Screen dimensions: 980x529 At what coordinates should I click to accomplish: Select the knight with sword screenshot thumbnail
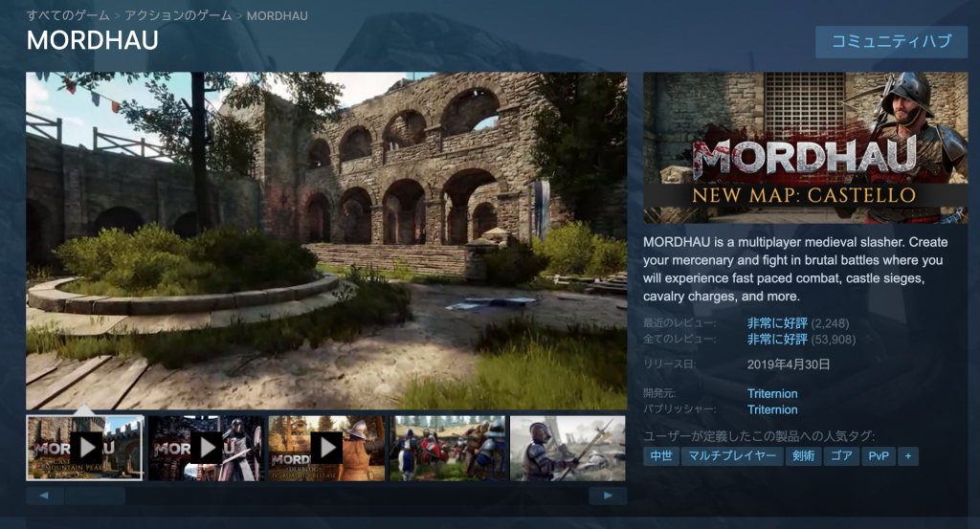568,448
